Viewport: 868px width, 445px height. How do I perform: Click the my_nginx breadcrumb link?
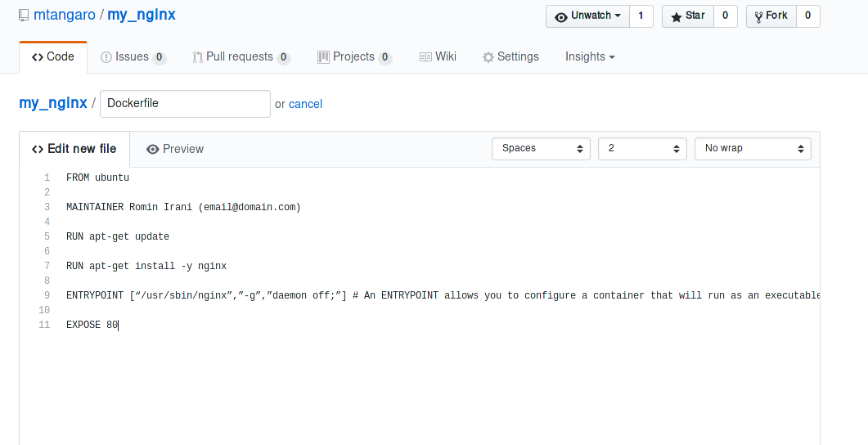point(53,104)
